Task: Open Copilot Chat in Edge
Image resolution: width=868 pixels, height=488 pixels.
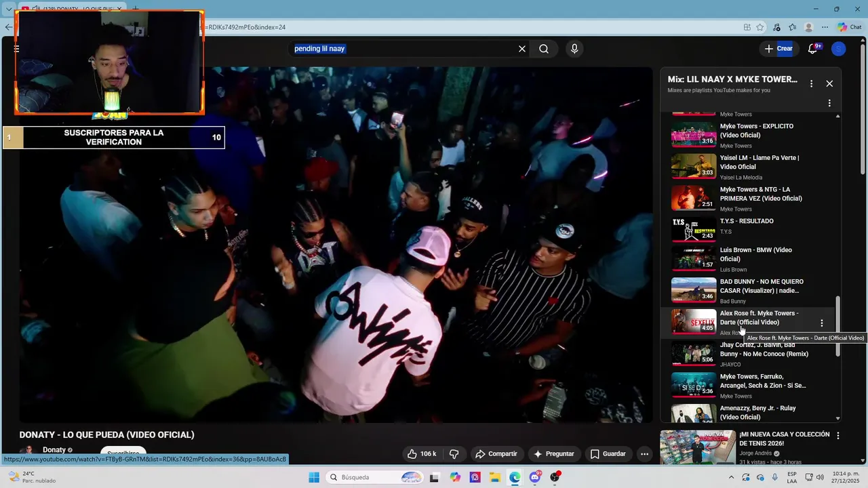Action: tap(850, 27)
